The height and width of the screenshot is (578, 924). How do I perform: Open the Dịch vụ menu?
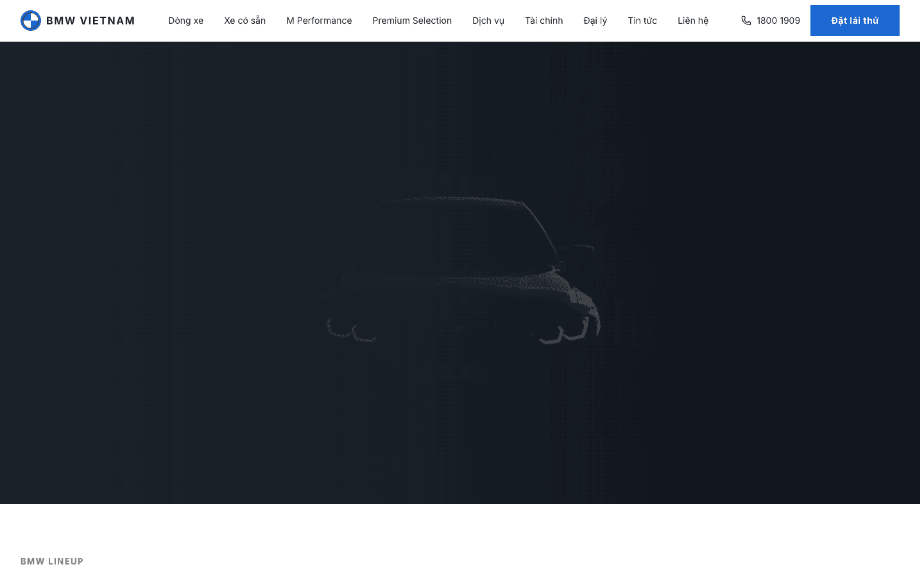point(488,21)
